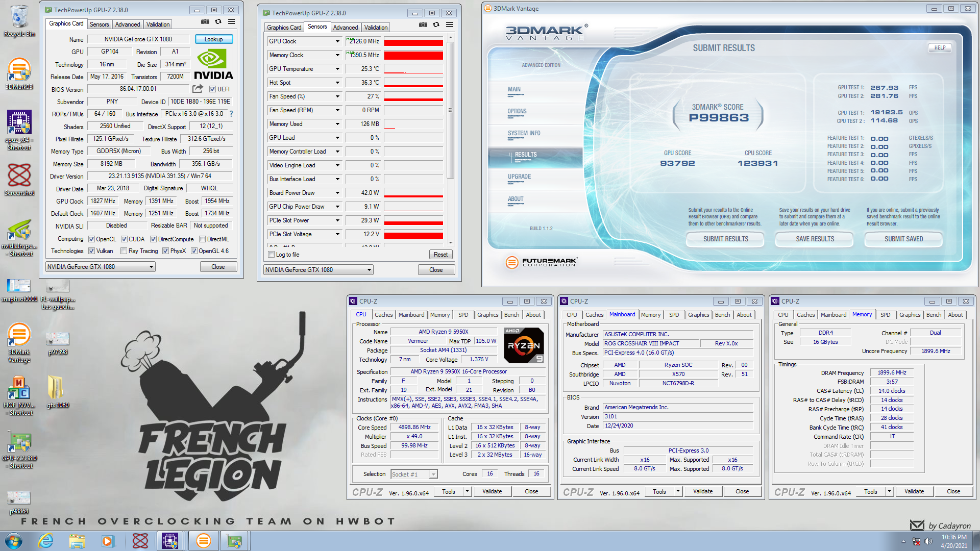
Task: Open Internet Explorer from taskbar
Action: click(x=46, y=541)
